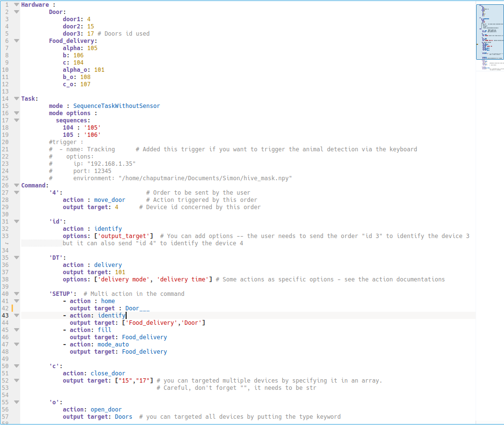Click the 'close_door' action value
Screen dimensions: 504x425
[108, 373]
